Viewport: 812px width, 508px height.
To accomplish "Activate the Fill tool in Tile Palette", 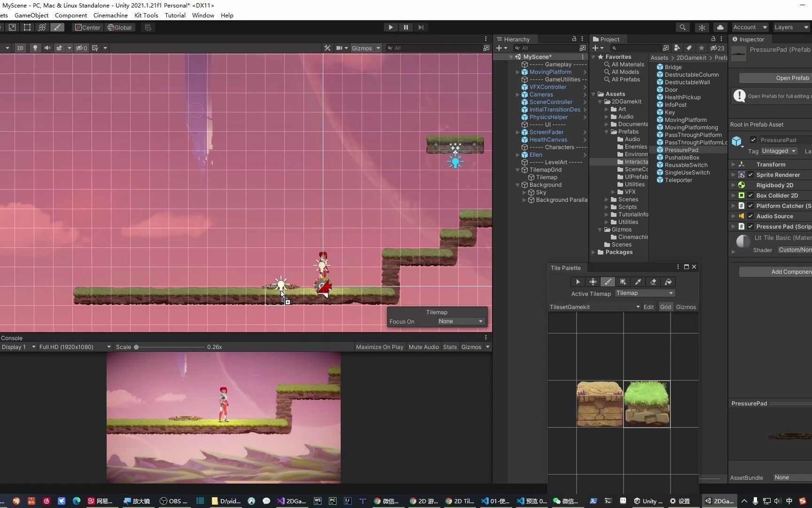I will click(668, 282).
